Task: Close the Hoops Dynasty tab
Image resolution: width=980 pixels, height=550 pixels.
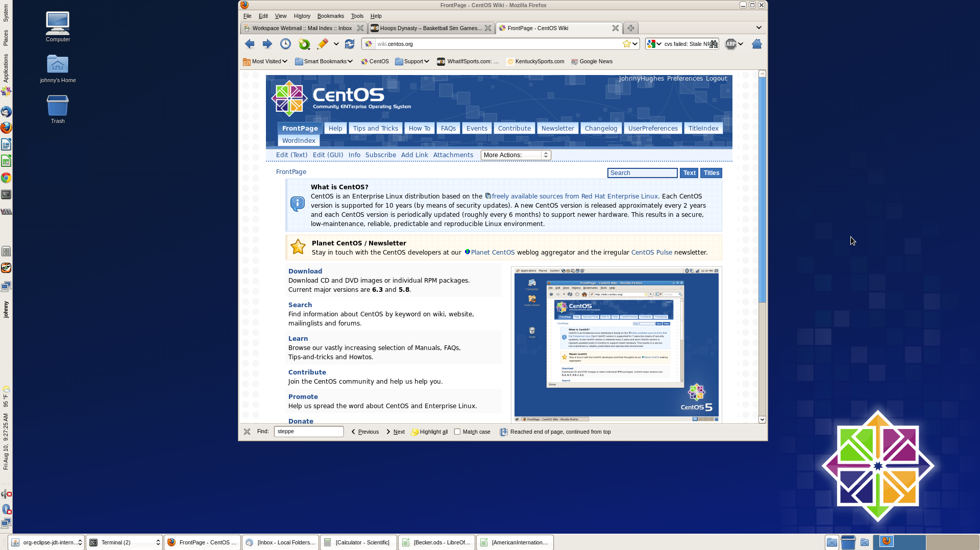Action: tap(488, 28)
